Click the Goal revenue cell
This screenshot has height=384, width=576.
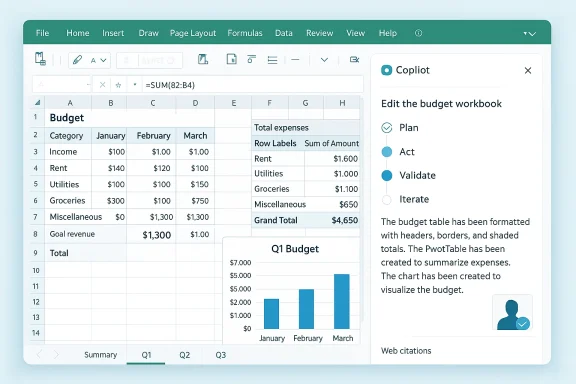[x=86, y=234]
